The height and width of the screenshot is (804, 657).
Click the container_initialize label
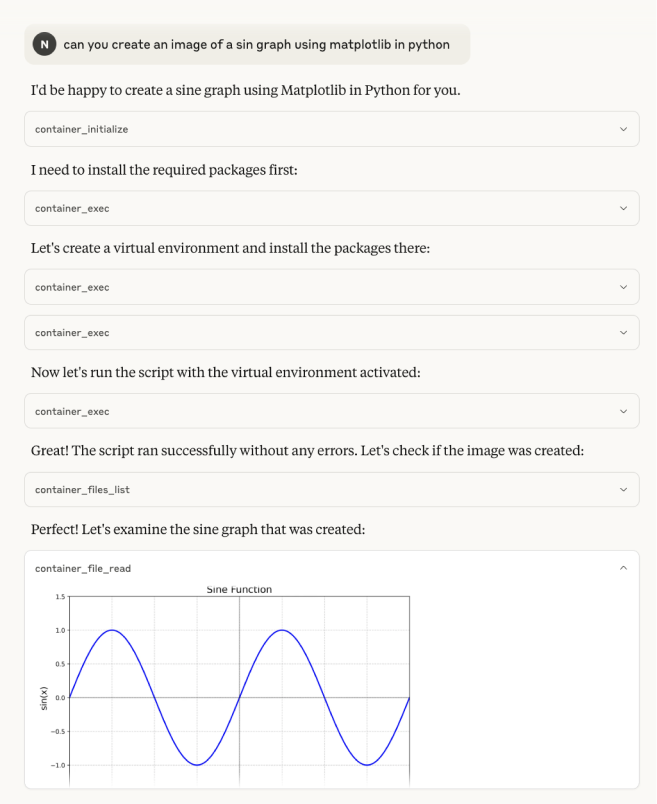coord(81,129)
